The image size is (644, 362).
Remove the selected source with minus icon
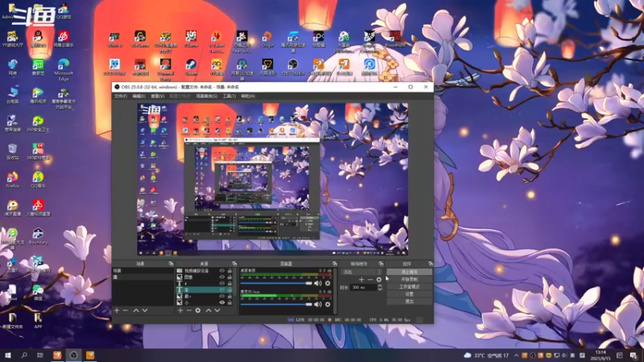point(189,311)
